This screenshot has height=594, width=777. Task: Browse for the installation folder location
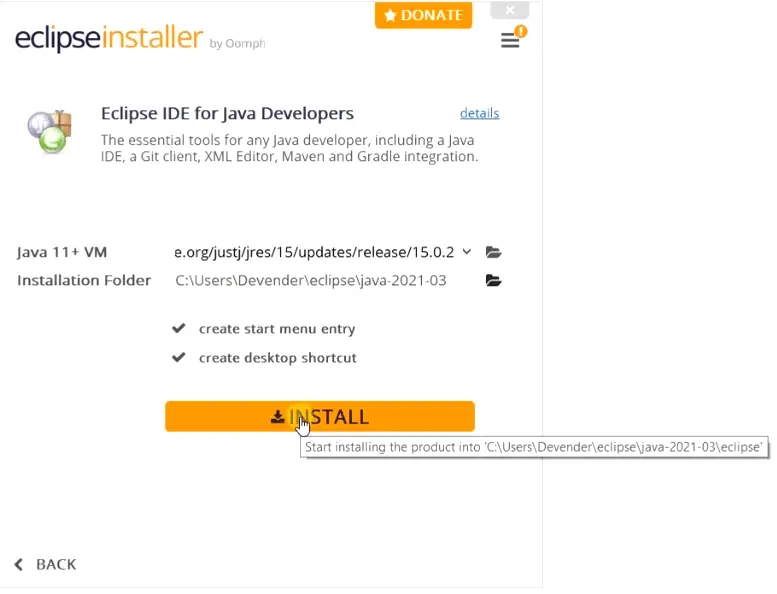coord(493,280)
